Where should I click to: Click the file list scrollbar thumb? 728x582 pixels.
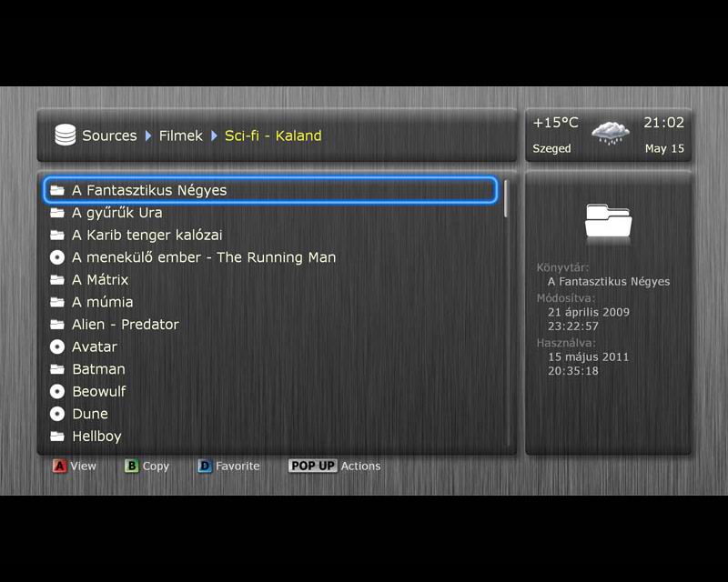pos(506,198)
